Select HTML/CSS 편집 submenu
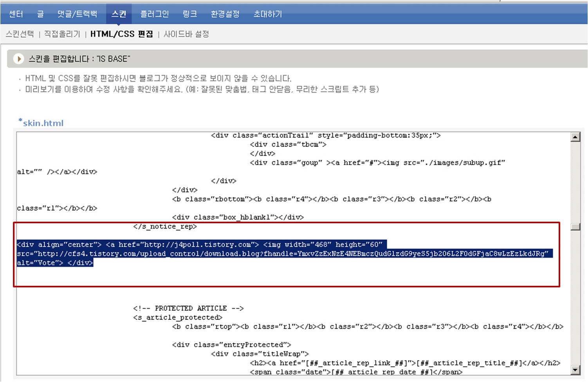This screenshot has height=382, width=588. pyautogui.click(x=122, y=34)
